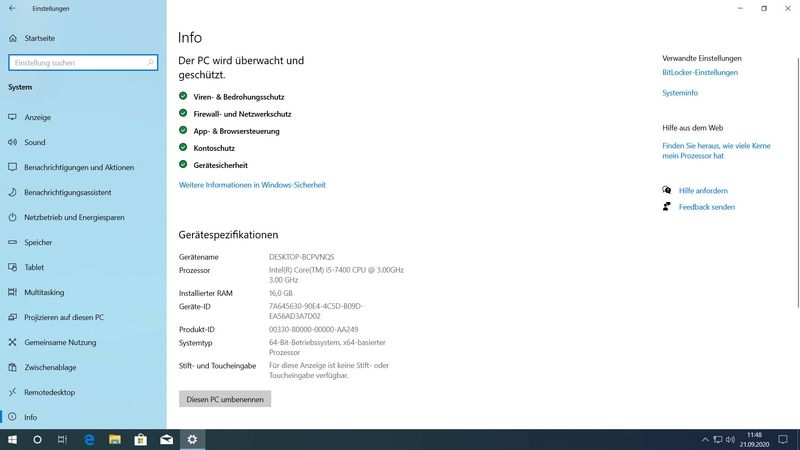
Task: Click Geräte-ID value 7A645630
Action: tap(316, 311)
